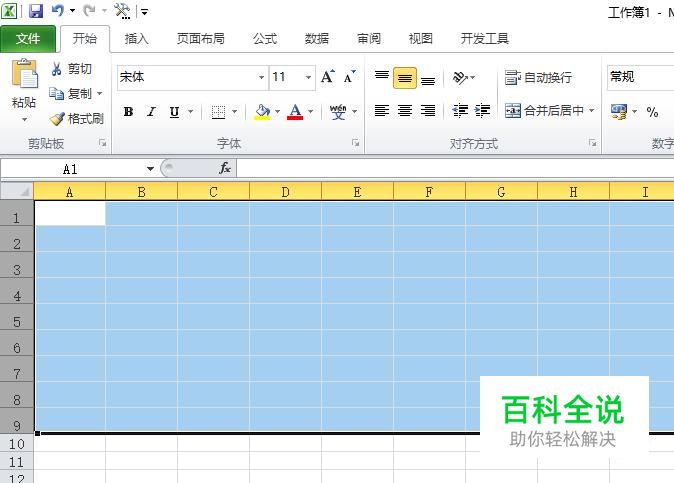Click inside the formula bar input
Screen dimensions: 674x483
click(x=455, y=168)
